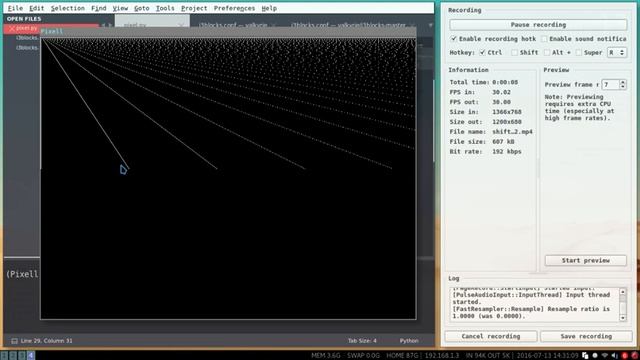This screenshot has height=360, width=640.
Task: Toggle the Ctrl hotkey checkbox
Action: (482, 53)
